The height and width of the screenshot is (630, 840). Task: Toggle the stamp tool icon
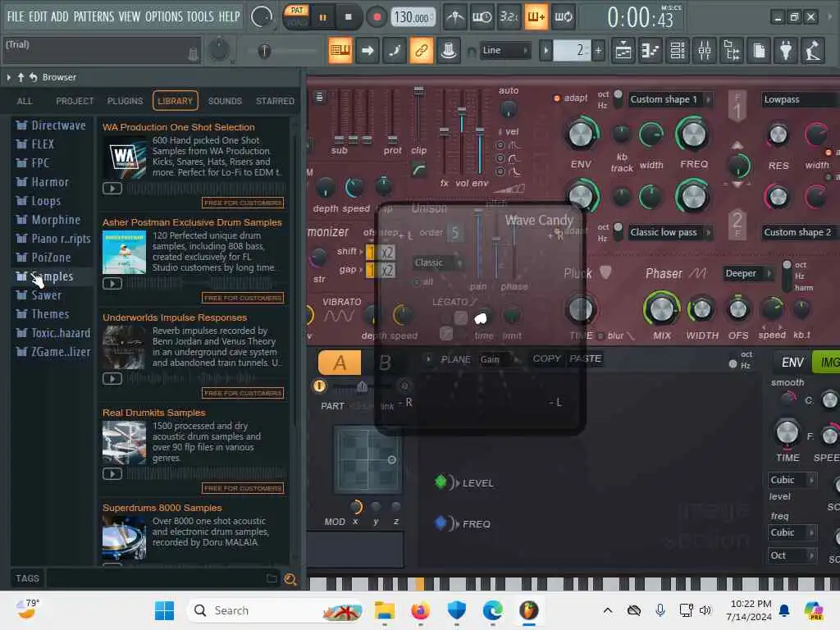[x=449, y=51]
